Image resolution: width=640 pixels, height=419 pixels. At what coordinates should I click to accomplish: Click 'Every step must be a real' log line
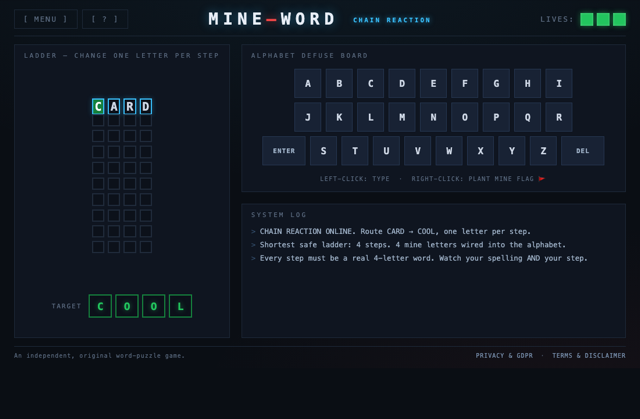[424, 258]
